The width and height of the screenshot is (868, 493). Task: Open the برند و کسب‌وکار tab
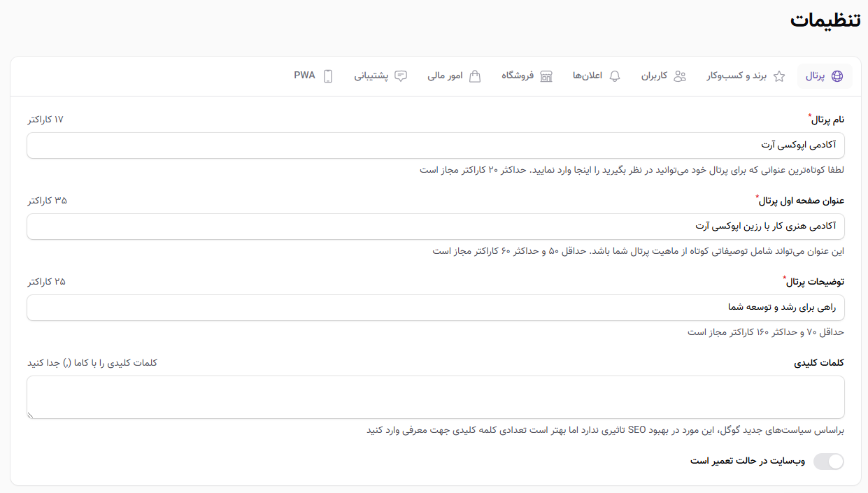[x=746, y=76]
